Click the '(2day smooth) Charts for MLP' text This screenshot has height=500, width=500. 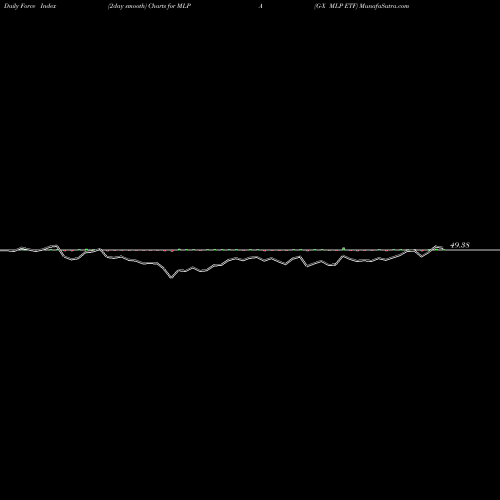pos(149,6)
